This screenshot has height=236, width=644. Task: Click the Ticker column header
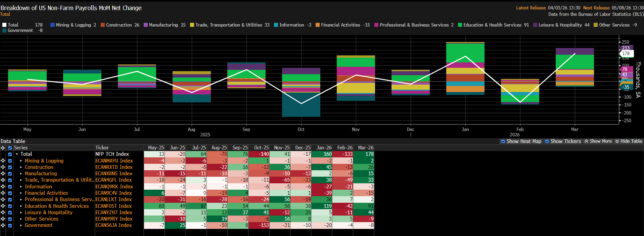(x=102, y=148)
